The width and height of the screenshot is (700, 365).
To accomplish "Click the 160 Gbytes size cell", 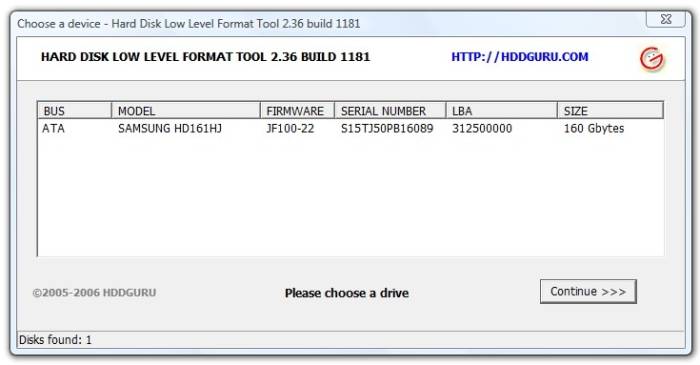I will [x=594, y=129].
